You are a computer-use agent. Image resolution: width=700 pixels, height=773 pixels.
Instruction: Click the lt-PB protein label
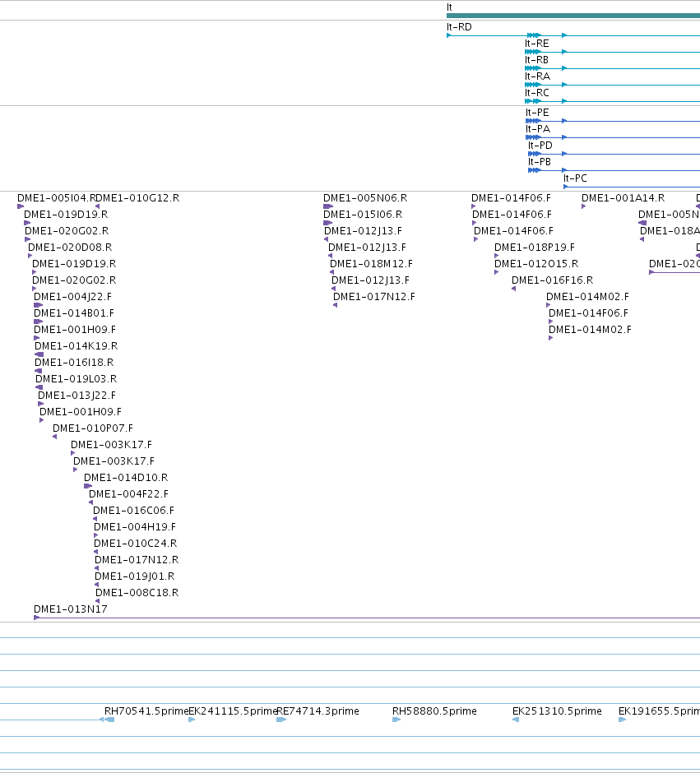pos(540,162)
